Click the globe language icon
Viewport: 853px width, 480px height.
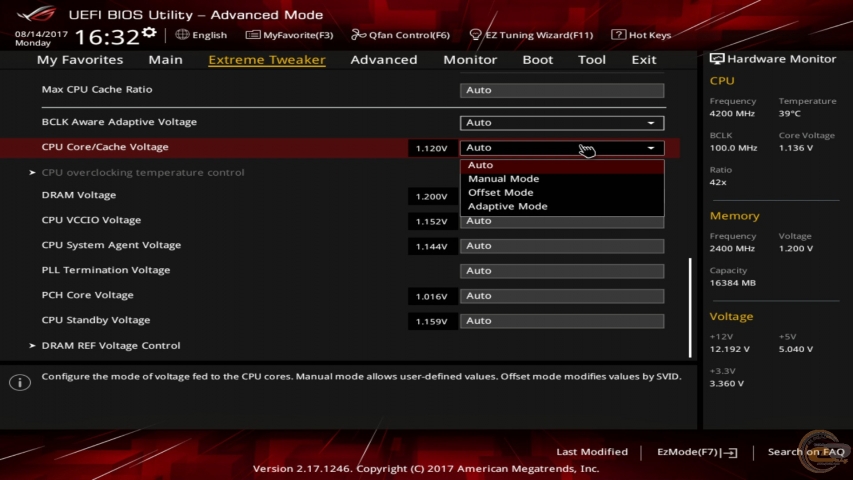(182, 34)
